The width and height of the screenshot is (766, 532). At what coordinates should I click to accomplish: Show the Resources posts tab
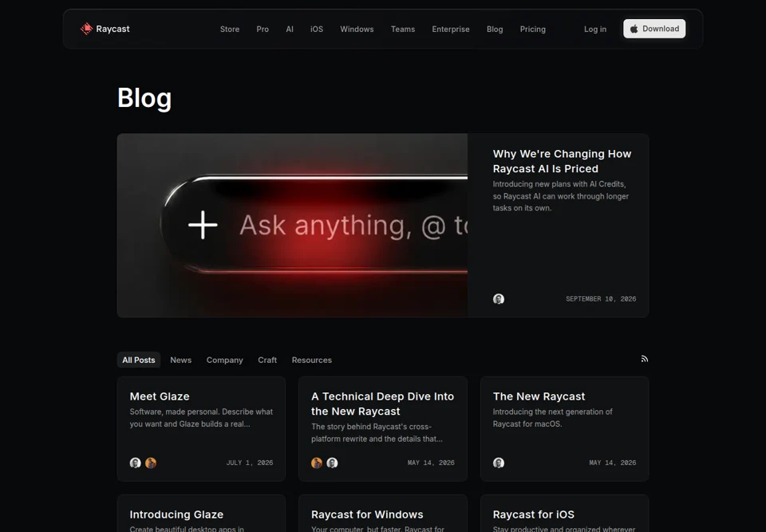coord(312,360)
